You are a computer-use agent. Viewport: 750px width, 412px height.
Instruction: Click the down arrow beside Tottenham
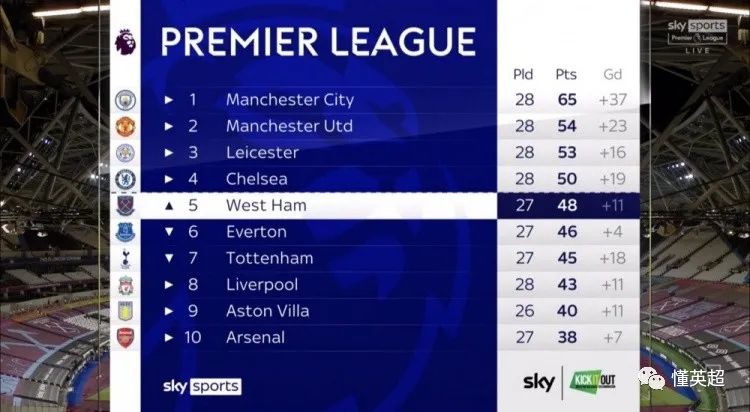(x=168, y=258)
